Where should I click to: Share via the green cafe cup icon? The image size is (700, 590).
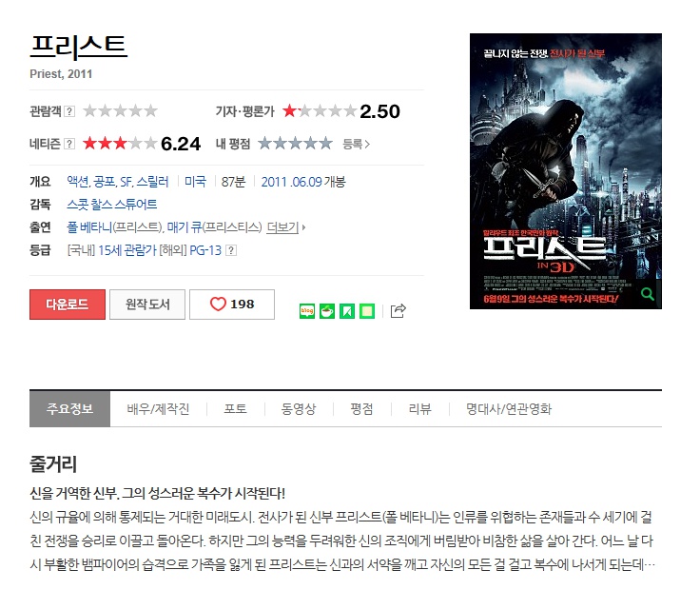[x=327, y=311]
